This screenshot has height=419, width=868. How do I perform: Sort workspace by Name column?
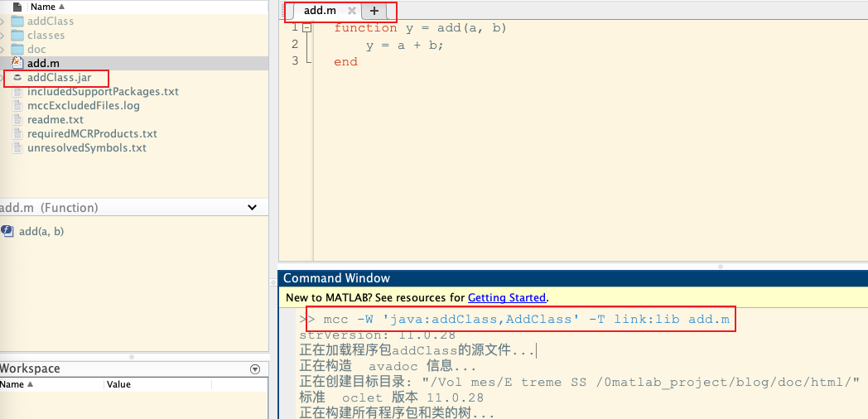tap(16, 384)
